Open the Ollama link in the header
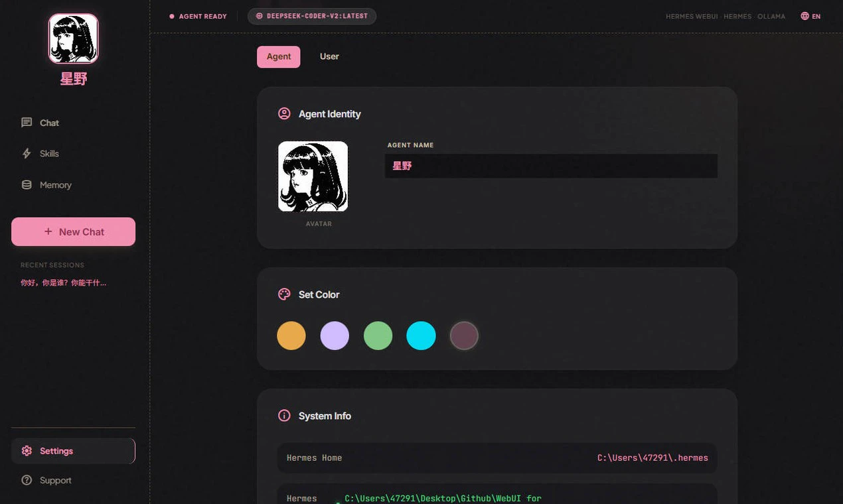 tap(771, 16)
